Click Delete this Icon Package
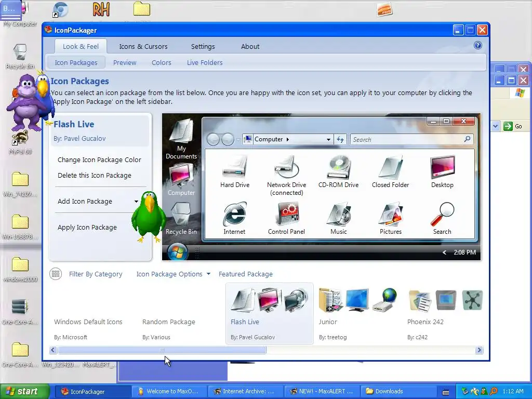Image resolution: width=532 pixels, height=399 pixels. tap(95, 176)
